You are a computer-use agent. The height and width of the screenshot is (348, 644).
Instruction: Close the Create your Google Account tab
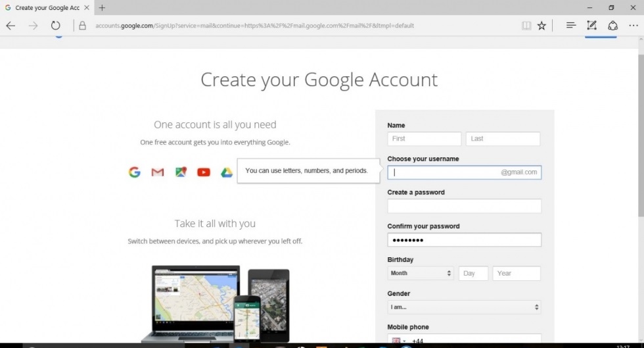[87, 7]
